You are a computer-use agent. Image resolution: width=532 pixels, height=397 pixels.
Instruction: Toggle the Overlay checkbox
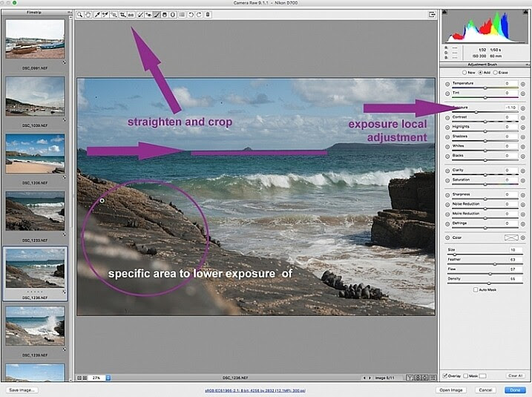click(445, 375)
